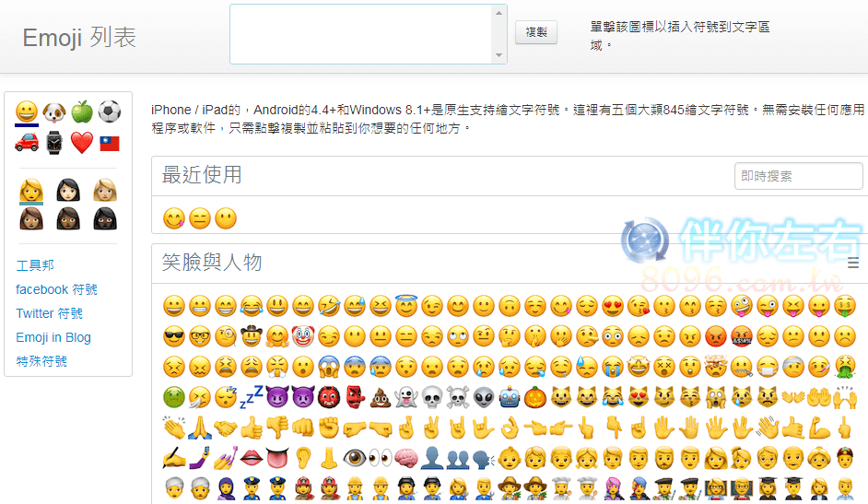Insert the ghost emoji
The width and height of the screenshot is (868, 504).
click(x=405, y=397)
